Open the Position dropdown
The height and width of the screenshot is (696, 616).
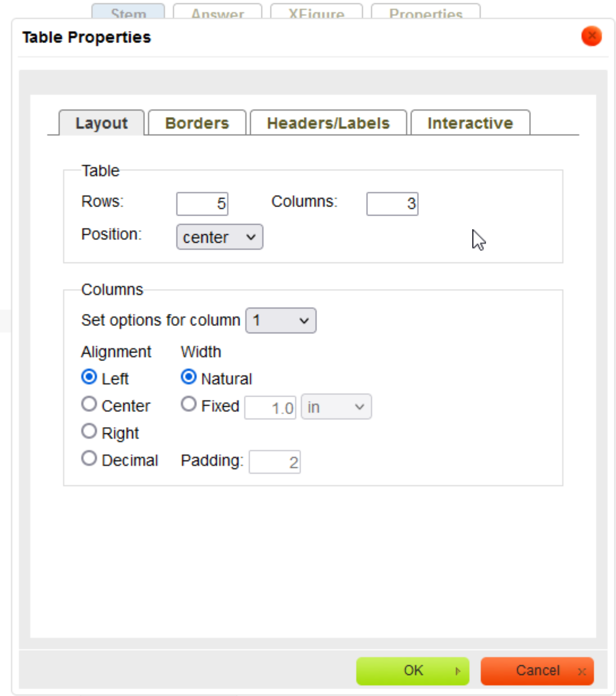pyautogui.click(x=219, y=237)
